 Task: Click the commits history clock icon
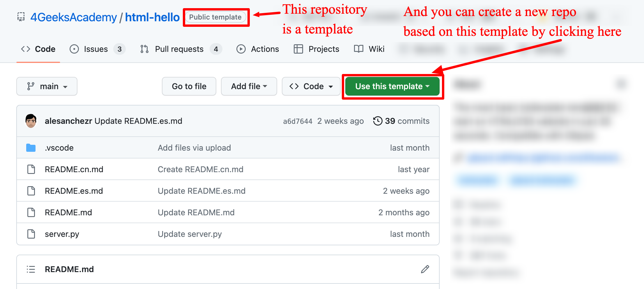(x=378, y=121)
